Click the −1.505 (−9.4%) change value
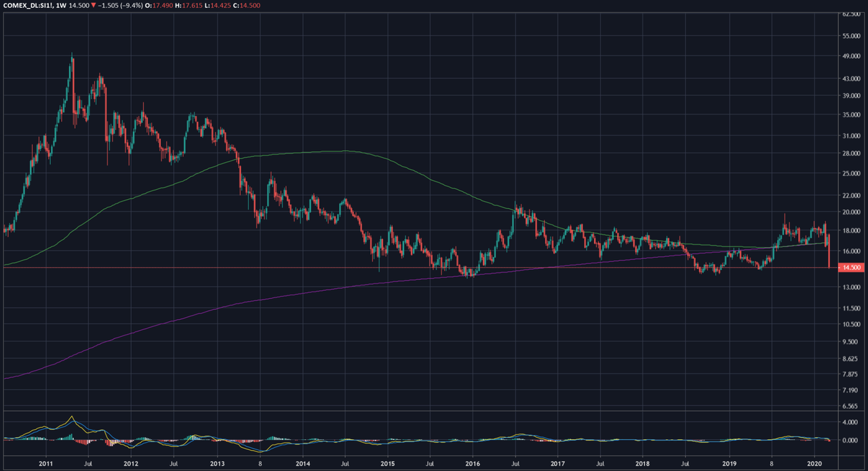 (121, 5)
